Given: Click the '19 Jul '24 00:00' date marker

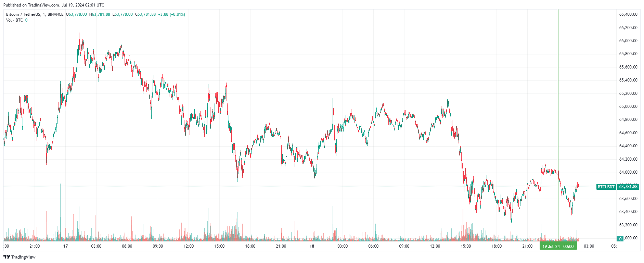Looking at the screenshot, I should [558, 246].
